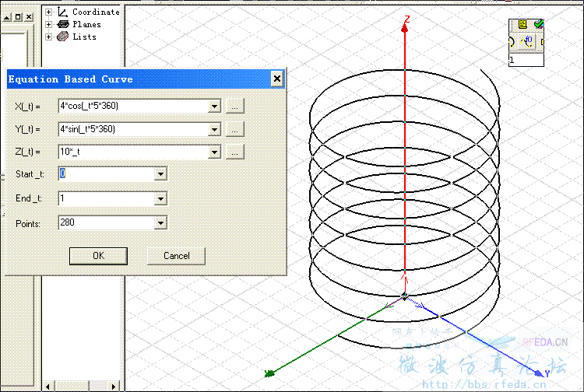Expand the Coordinate tree node
The height and width of the screenshot is (392, 584).
click(48, 12)
